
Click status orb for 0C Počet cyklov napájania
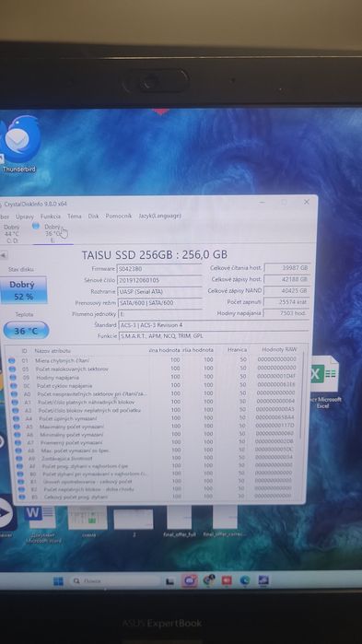point(14,386)
